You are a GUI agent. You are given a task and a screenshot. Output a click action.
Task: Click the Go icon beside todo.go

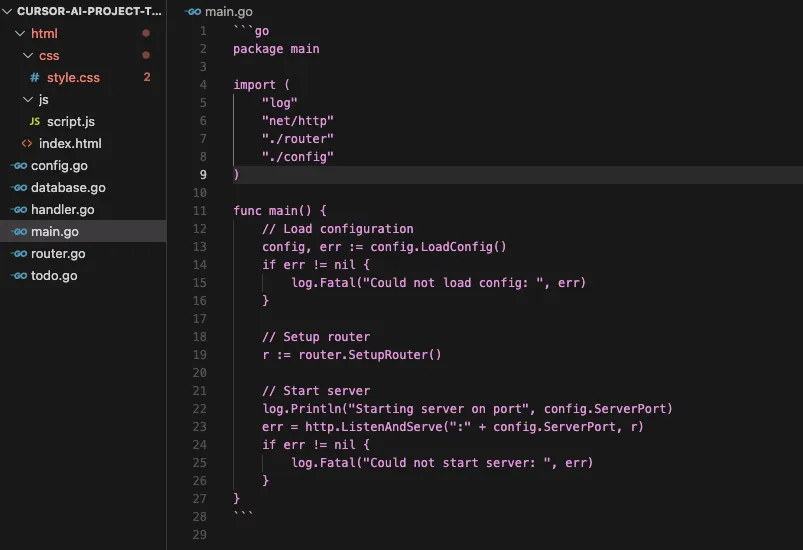coord(19,276)
